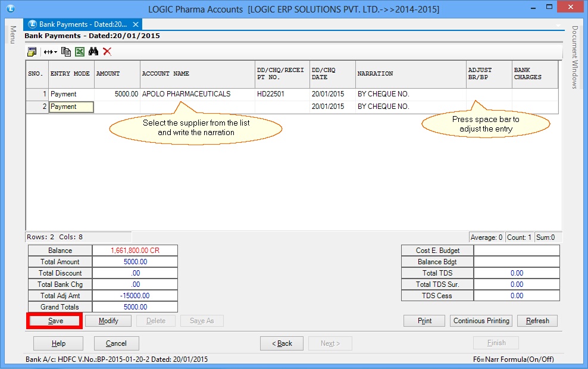This screenshot has width=588, height=369.
Task: Click the copy grid data icon
Action: pyautogui.click(x=66, y=51)
